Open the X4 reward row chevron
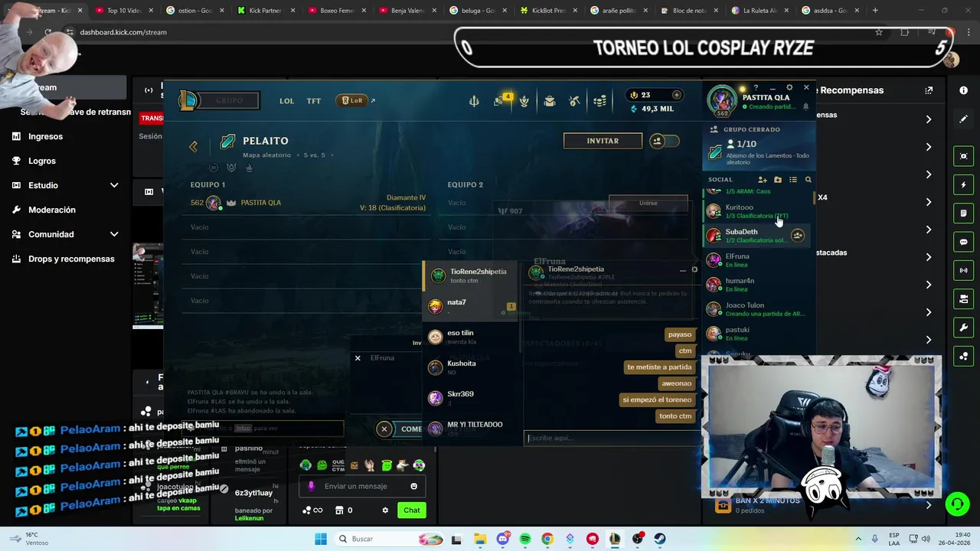The height and width of the screenshot is (551, 980). 929,202
